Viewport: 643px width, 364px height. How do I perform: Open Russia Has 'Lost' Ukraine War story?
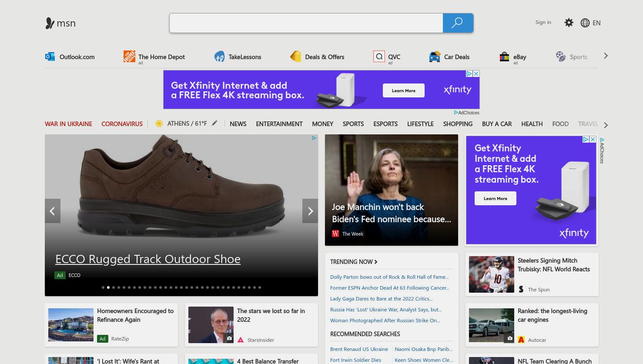386,310
